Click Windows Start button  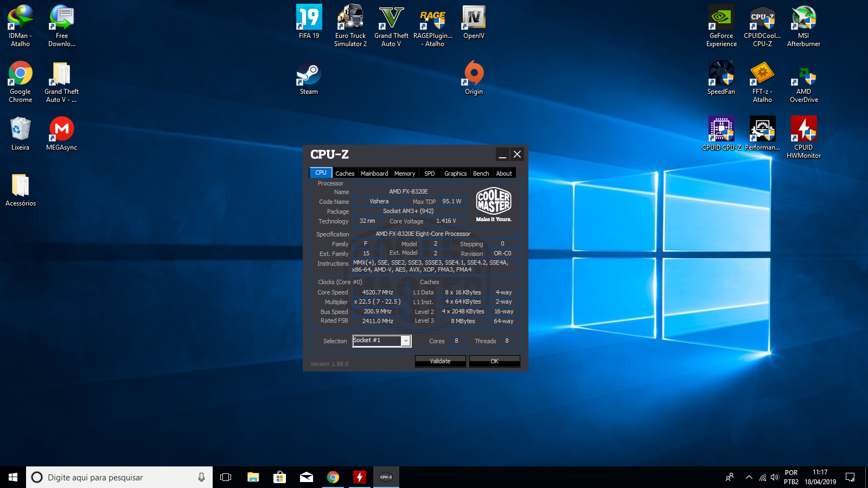click(13, 477)
